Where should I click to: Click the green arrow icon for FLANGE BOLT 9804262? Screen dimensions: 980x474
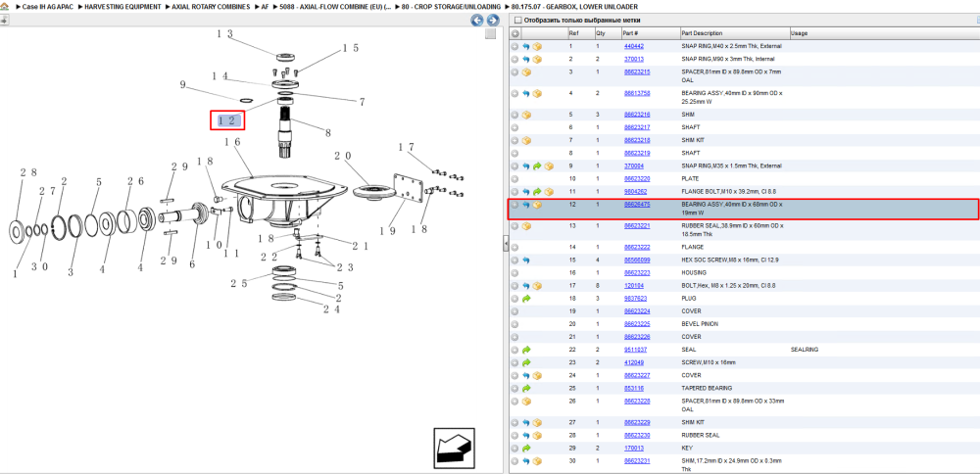click(x=537, y=192)
